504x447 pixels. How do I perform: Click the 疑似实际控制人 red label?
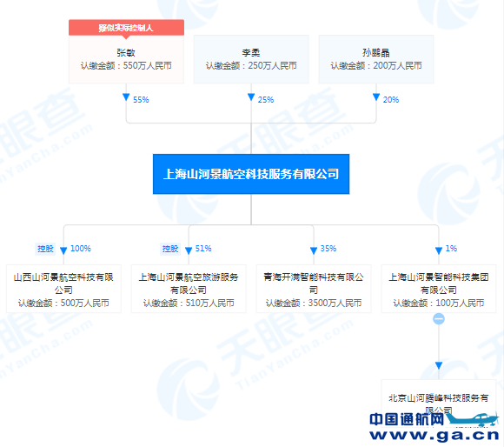click(126, 28)
